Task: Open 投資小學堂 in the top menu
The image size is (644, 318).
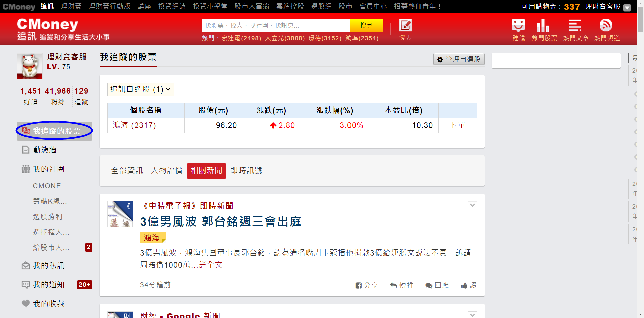Action: pyautogui.click(x=210, y=6)
